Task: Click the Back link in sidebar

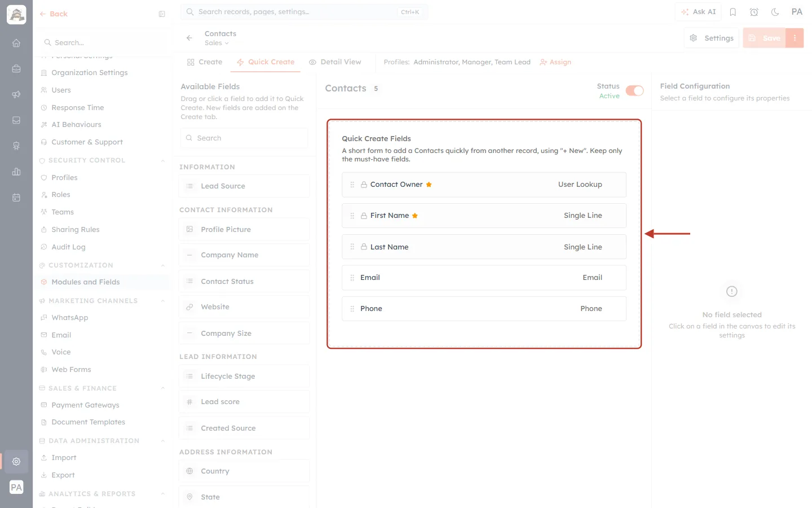Action: [54, 14]
